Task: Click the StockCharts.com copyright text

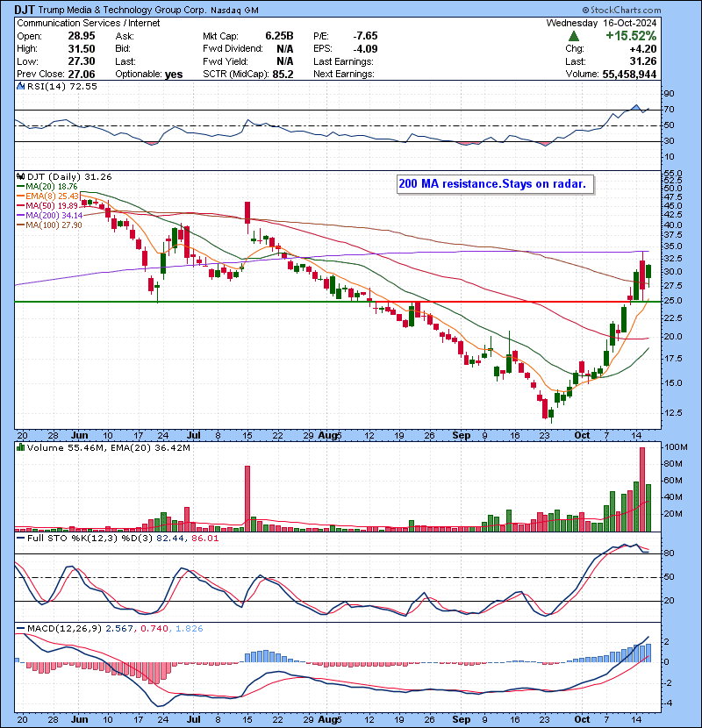Action: tap(621, 10)
